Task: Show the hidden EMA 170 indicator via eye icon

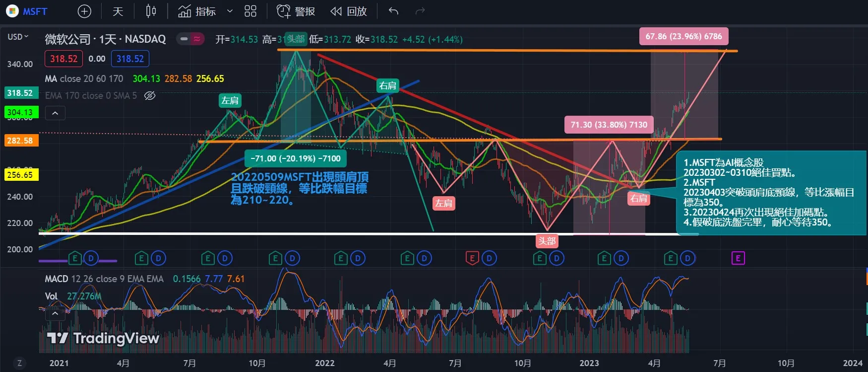Action: [150, 95]
